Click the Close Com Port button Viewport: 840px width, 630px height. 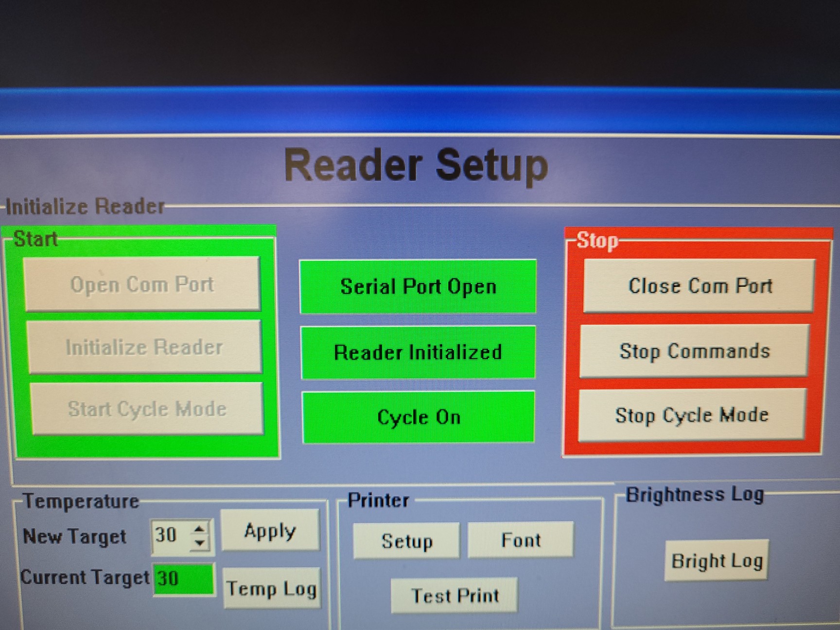tap(699, 286)
